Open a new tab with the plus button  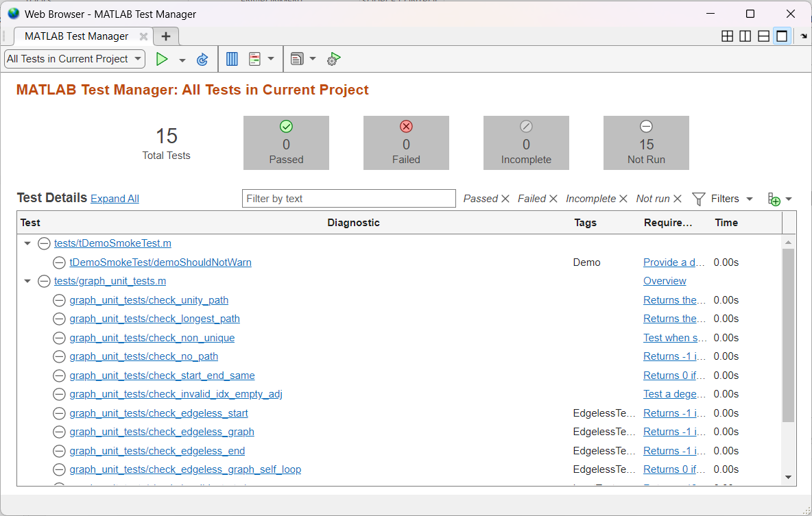tap(166, 36)
